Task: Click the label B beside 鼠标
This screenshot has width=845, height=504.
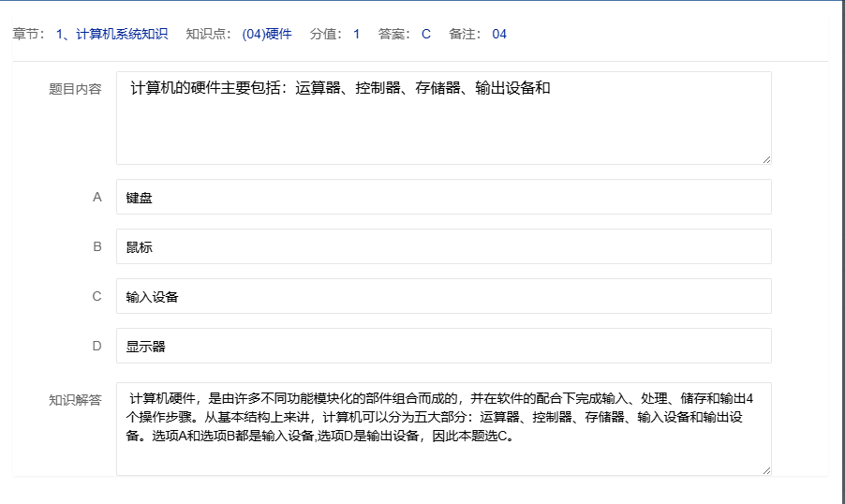Action: [96, 247]
